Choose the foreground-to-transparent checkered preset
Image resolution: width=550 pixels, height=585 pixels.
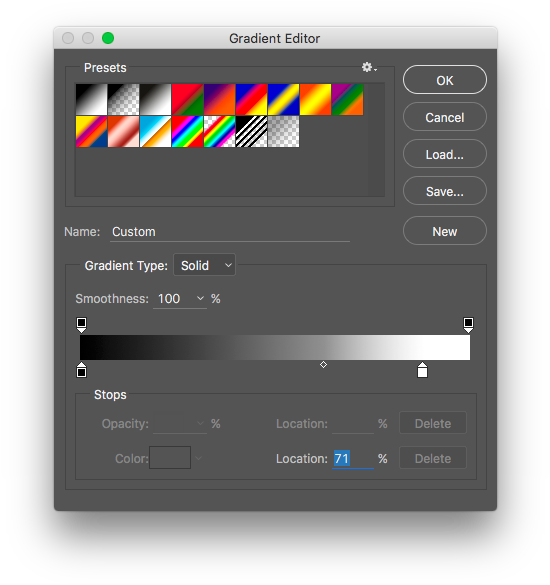[124, 99]
